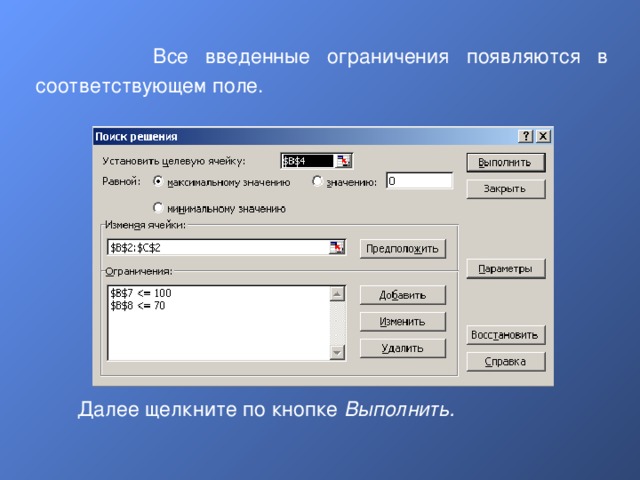The image size is (640, 480).
Task: Click the значению input field containing 0
Action: tap(419, 181)
